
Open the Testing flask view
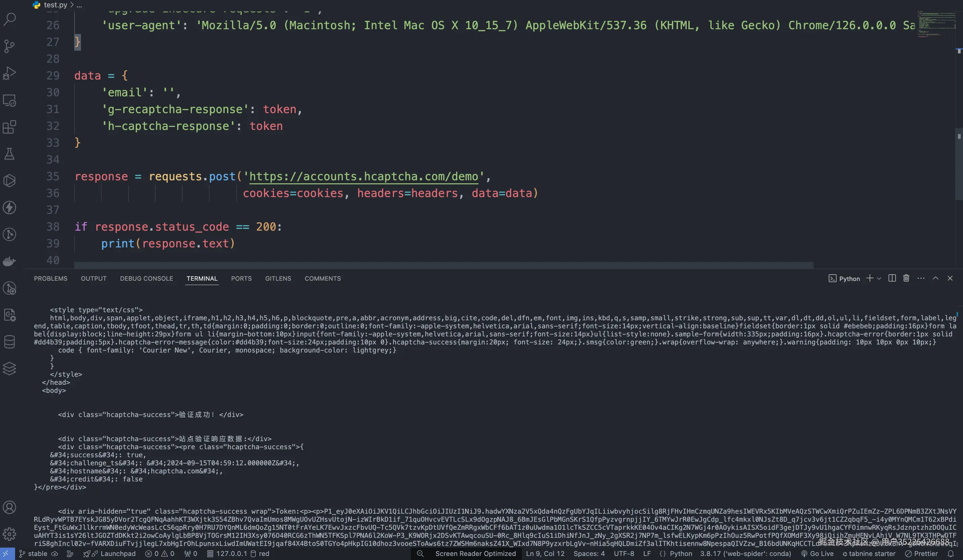point(9,154)
